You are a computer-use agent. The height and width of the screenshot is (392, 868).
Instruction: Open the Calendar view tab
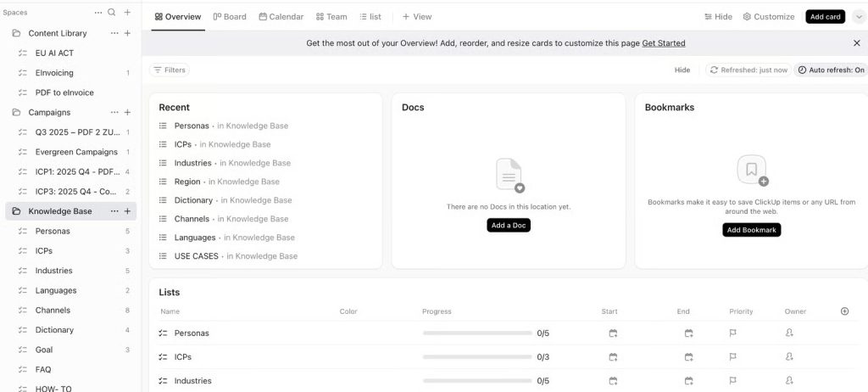pos(281,17)
